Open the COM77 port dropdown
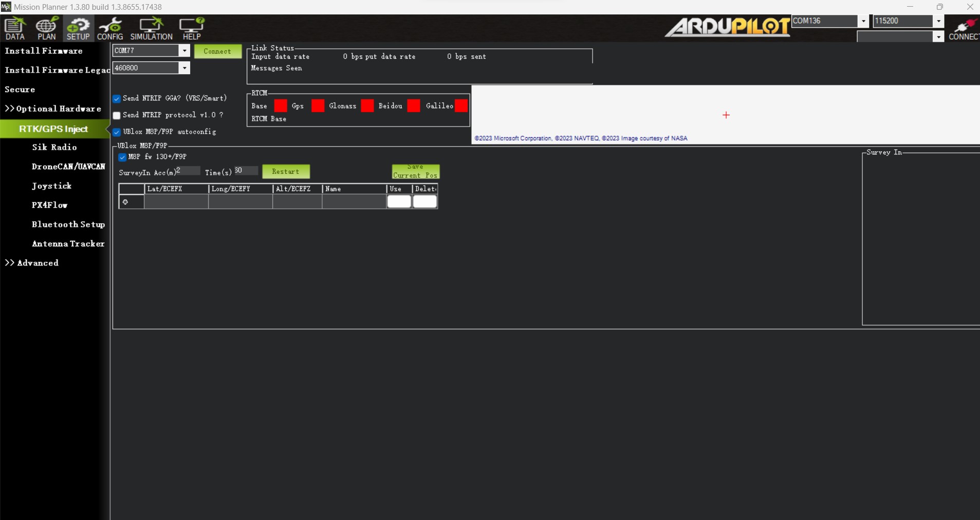The height and width of the screenshot is (520, 980). pos(184,50)
